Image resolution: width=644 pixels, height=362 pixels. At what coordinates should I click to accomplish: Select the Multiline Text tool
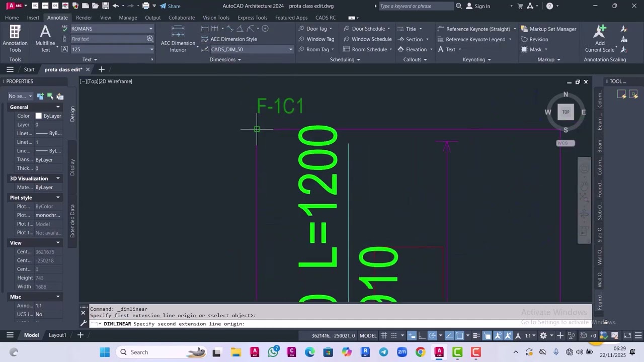click(45, 39)
